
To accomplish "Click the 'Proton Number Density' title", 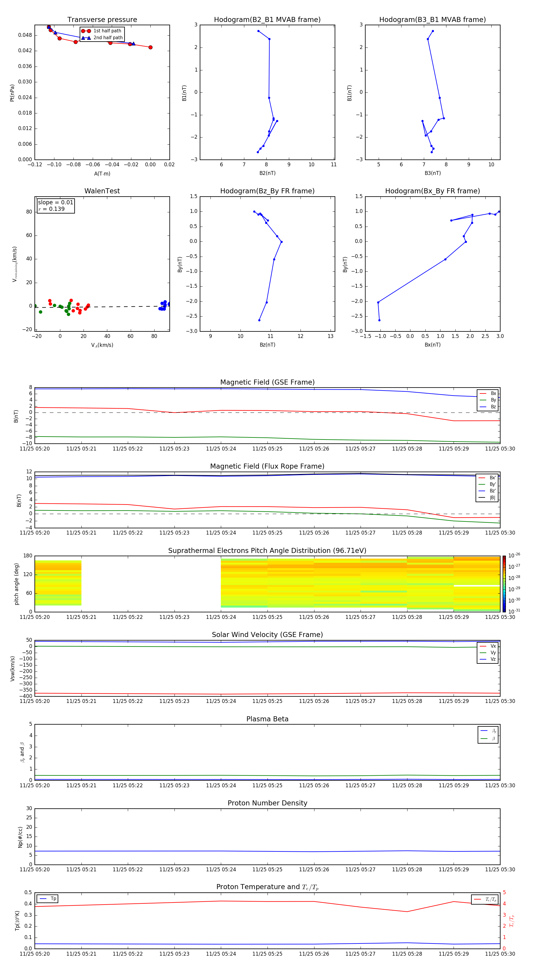I will (267, 803).
